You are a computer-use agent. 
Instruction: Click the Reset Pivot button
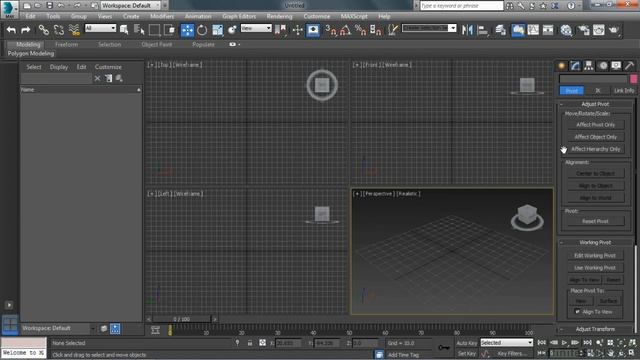click(x=596, y=221)
